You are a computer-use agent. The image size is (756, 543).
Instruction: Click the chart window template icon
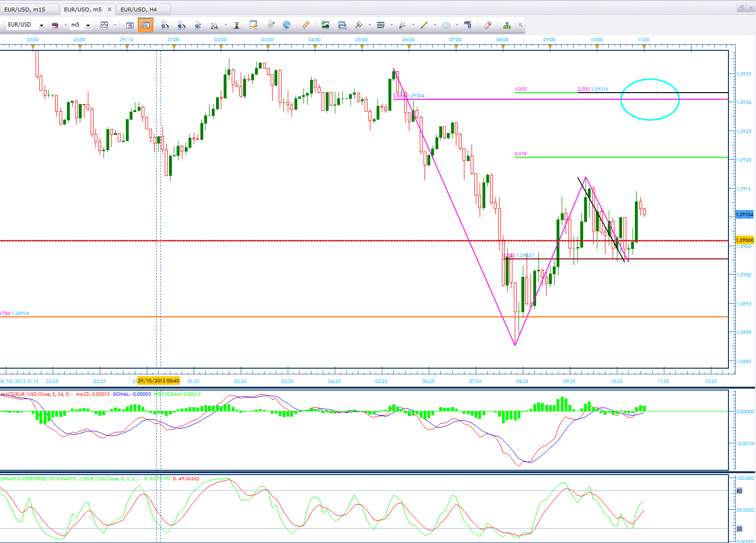(x=342, y=25)
